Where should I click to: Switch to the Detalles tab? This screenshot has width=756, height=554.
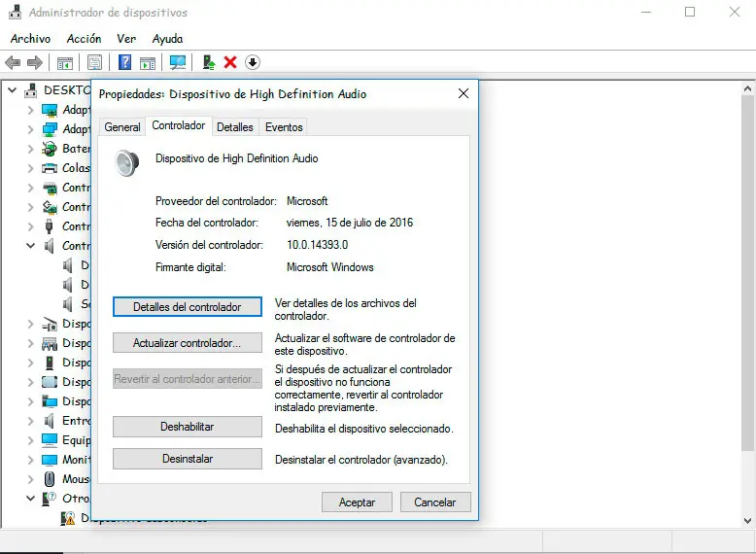[235, 127]
